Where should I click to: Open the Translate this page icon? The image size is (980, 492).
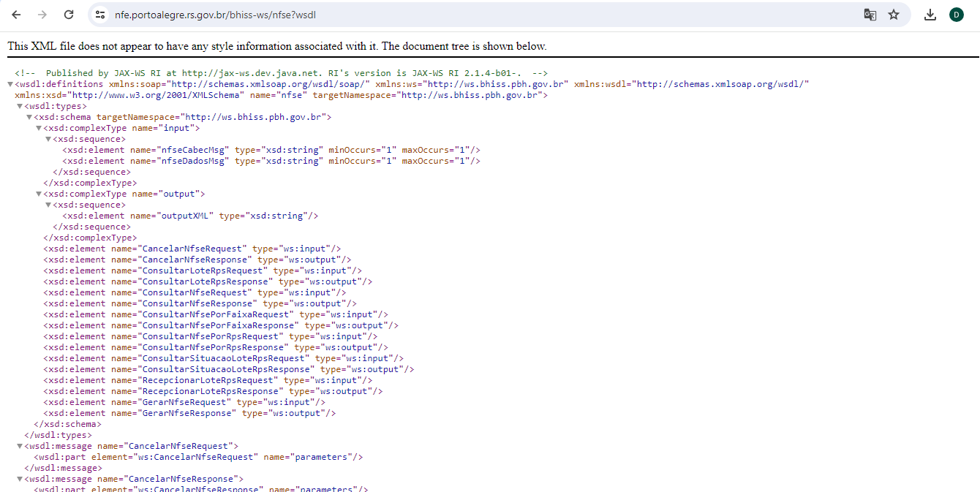pyautogui.click(x=870, y=15)
